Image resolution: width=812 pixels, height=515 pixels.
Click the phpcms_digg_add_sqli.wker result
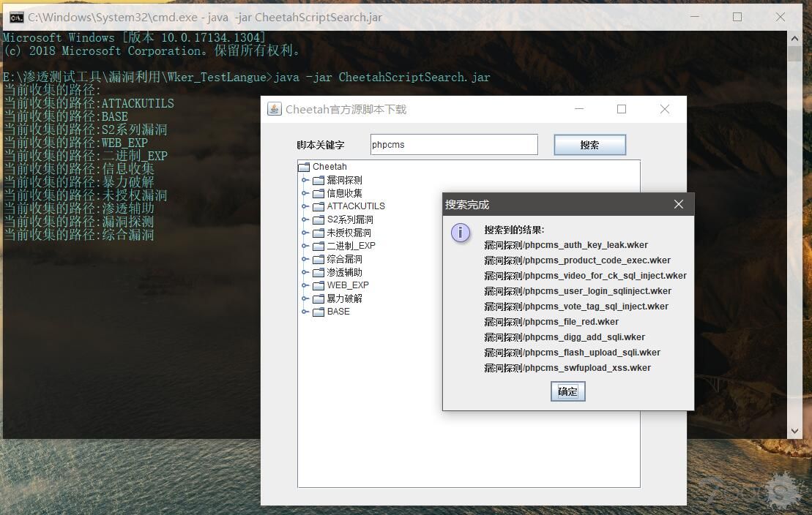pyautogui.click(x=565, y=337)
